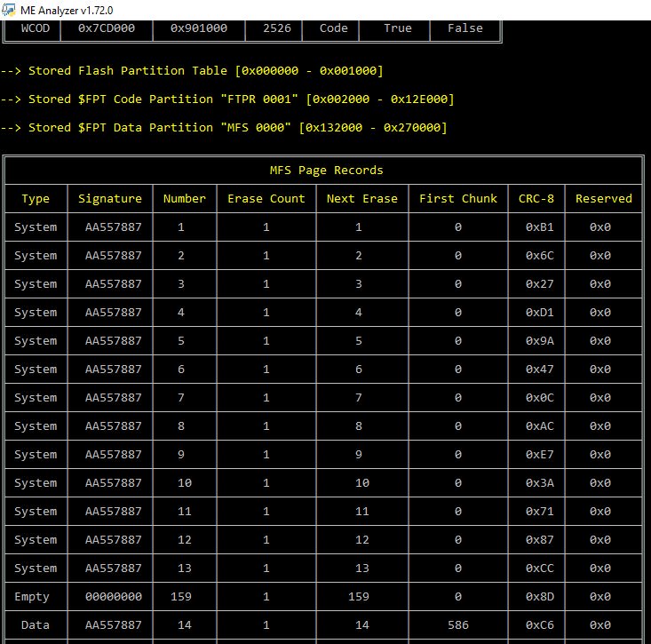Select Number 4 in row with CRC 0xD1
This screenshot has height=644, width=651.
[181, 313]
